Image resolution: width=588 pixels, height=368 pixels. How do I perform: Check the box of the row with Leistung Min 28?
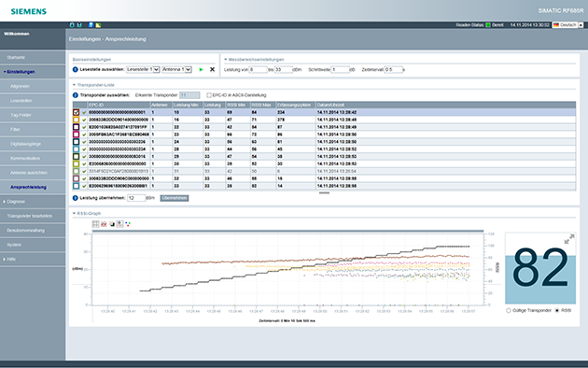(x=77, y=149)
